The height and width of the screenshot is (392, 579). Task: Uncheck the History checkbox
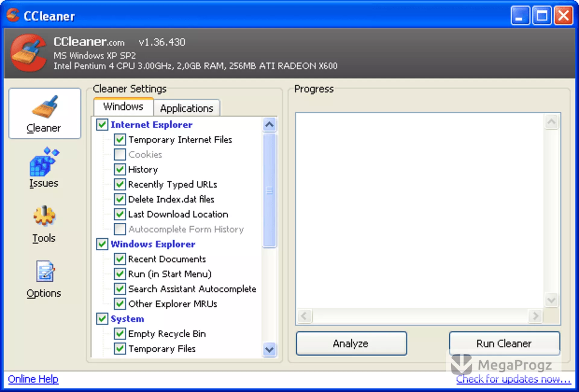point(120,169)
